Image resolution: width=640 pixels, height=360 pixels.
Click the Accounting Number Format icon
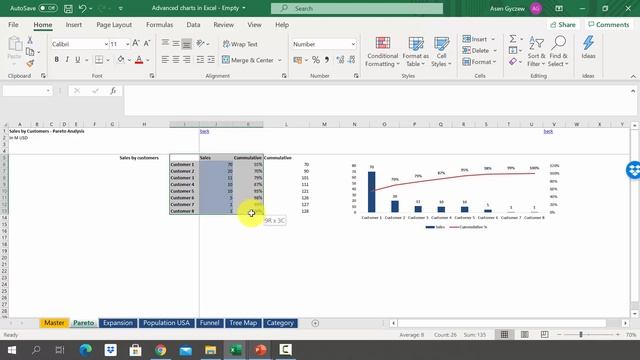click(298, 60)
